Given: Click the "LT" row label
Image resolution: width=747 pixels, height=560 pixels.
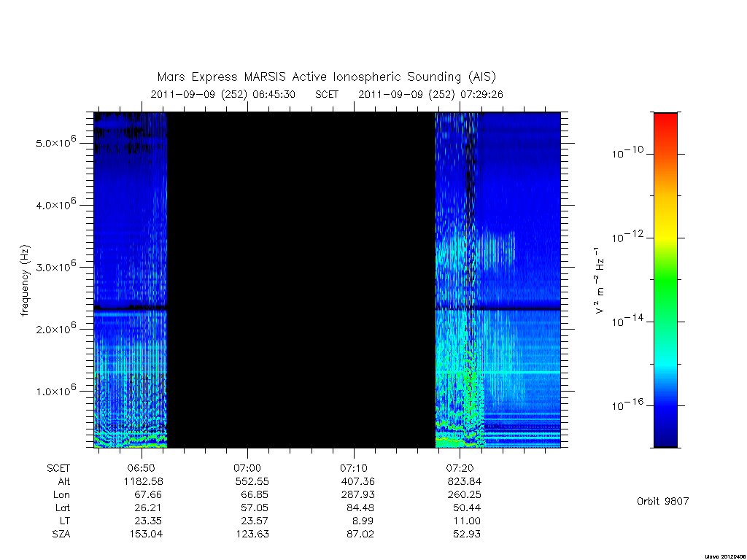Looking at the screenshot, I should tap(65, 521).
